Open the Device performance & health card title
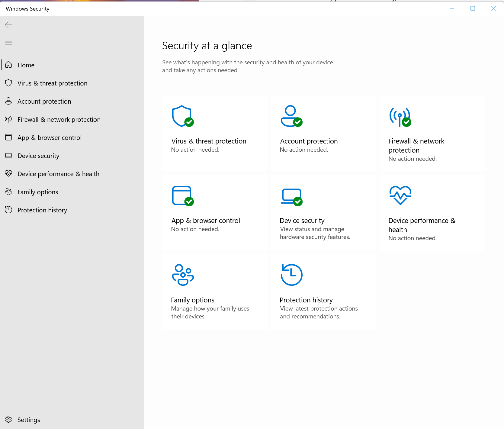This screenshot has width=504, height=429. [x=422, y=225]
